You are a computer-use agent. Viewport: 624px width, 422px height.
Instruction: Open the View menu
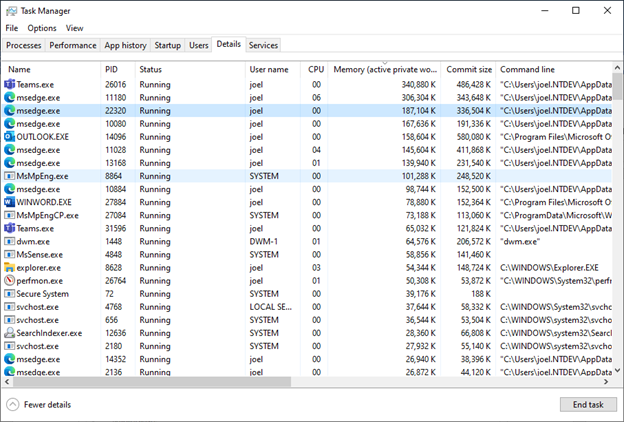(x=74, y=28)
